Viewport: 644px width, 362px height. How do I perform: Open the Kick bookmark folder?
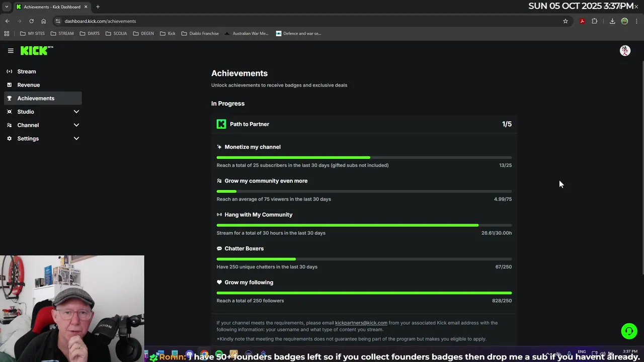pyautogui.click(x=168, y=34)
